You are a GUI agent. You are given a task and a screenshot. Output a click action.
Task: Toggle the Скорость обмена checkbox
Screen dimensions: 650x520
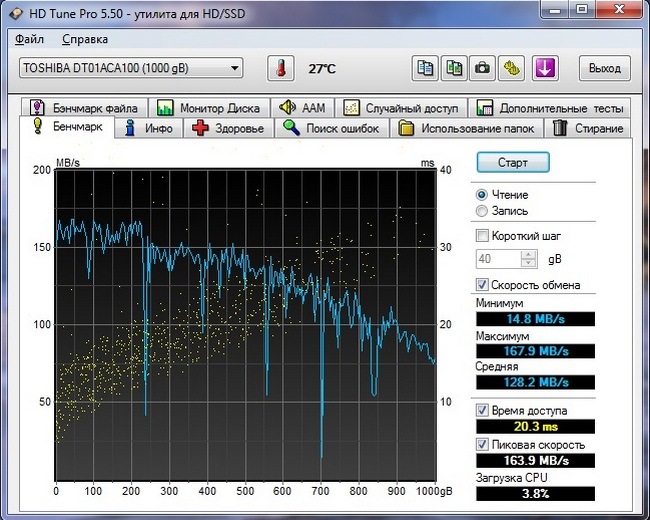point(483,285)
